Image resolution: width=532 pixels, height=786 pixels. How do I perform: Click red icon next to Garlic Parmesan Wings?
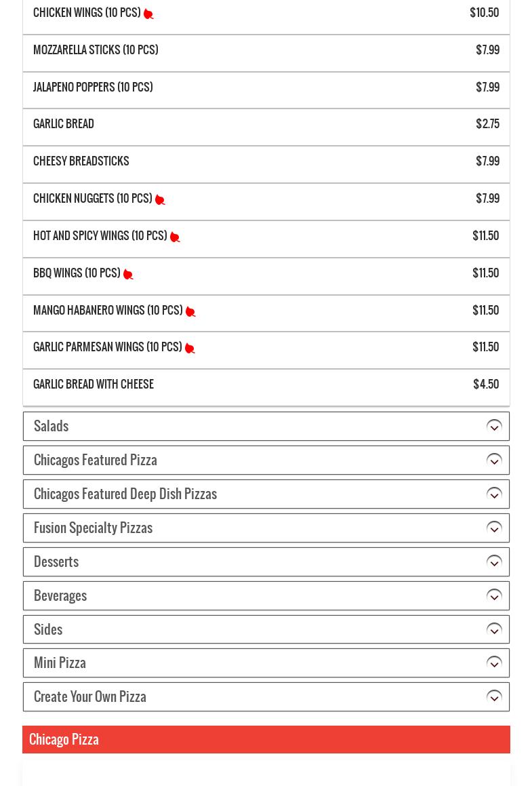coord(190,348)
